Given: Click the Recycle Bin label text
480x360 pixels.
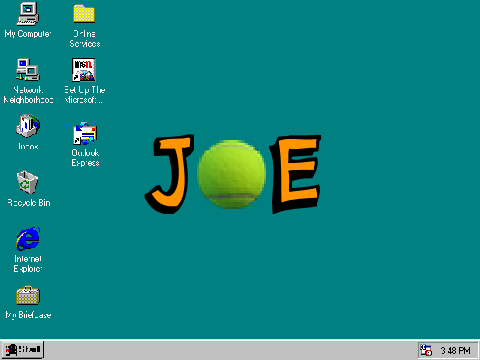Looking at the screenshot, I should click(29, 203).
